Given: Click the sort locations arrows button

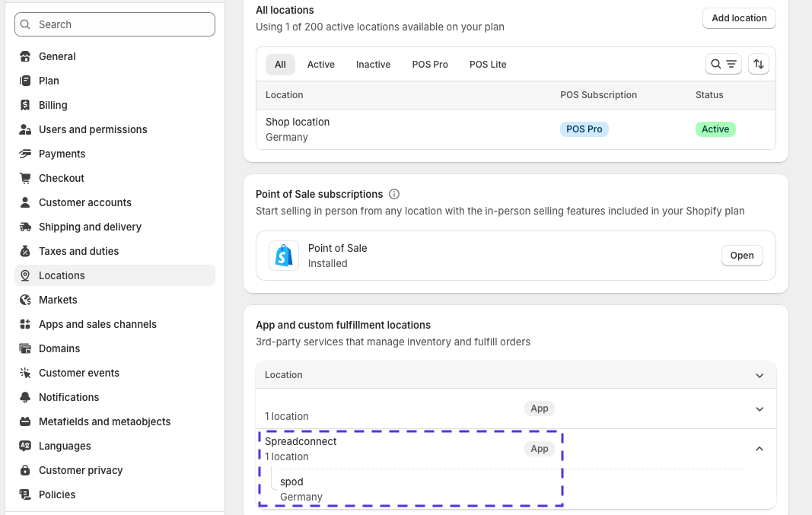Looking at the screenshot, I should pos(759,64).
